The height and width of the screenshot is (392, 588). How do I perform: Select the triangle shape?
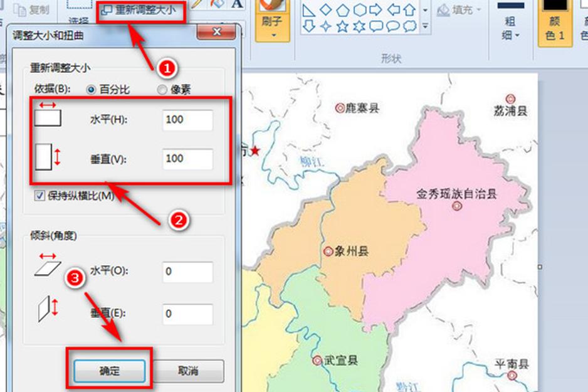[x=308, y=9]
